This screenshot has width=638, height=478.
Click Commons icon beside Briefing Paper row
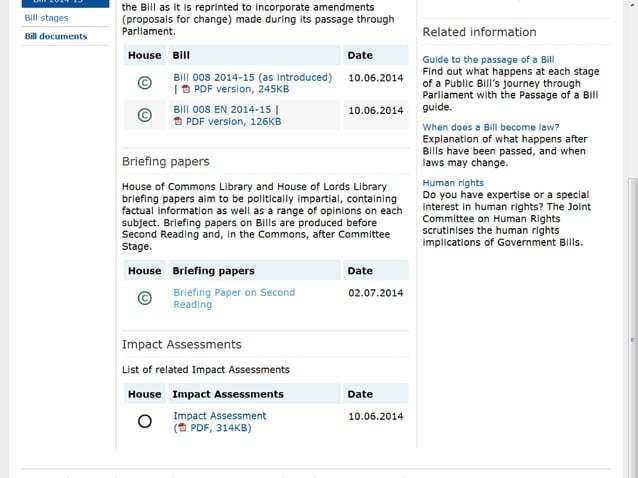[144, 298]
